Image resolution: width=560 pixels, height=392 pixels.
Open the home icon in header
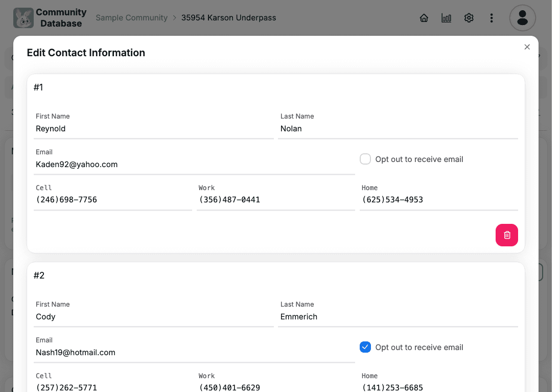coord(424,18)
